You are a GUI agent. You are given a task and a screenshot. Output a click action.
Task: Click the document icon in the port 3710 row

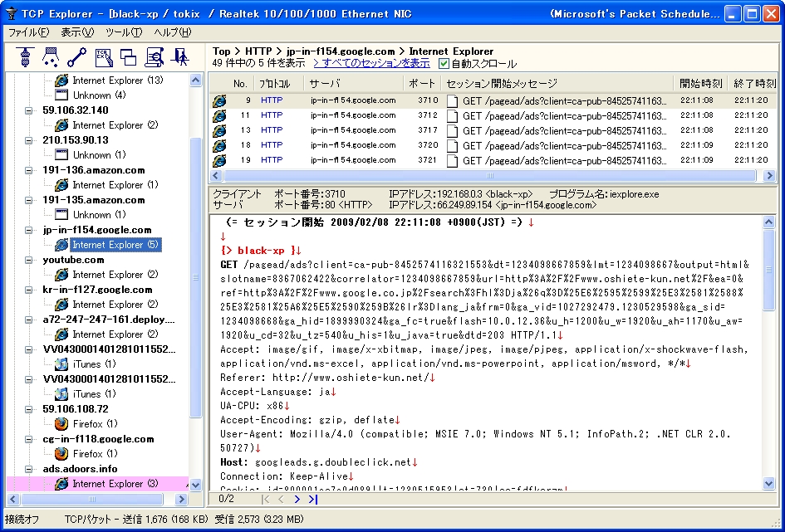pyautogui.click(x=452, y=100)
